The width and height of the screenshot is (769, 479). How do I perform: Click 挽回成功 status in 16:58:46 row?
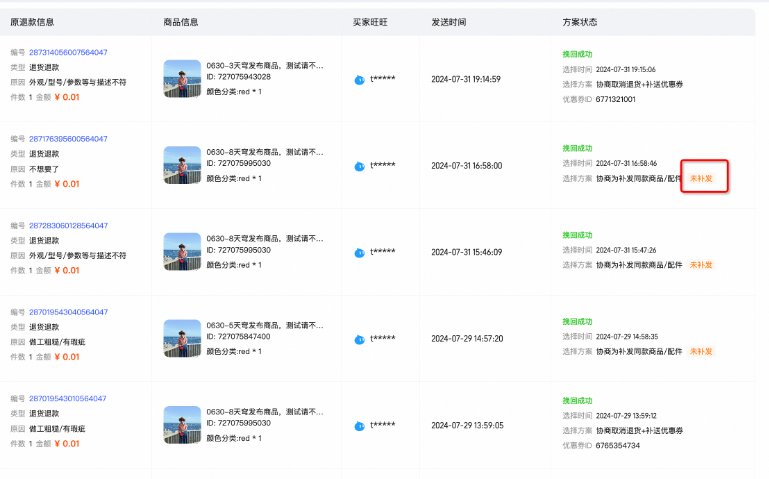click(x=577, y=149)
